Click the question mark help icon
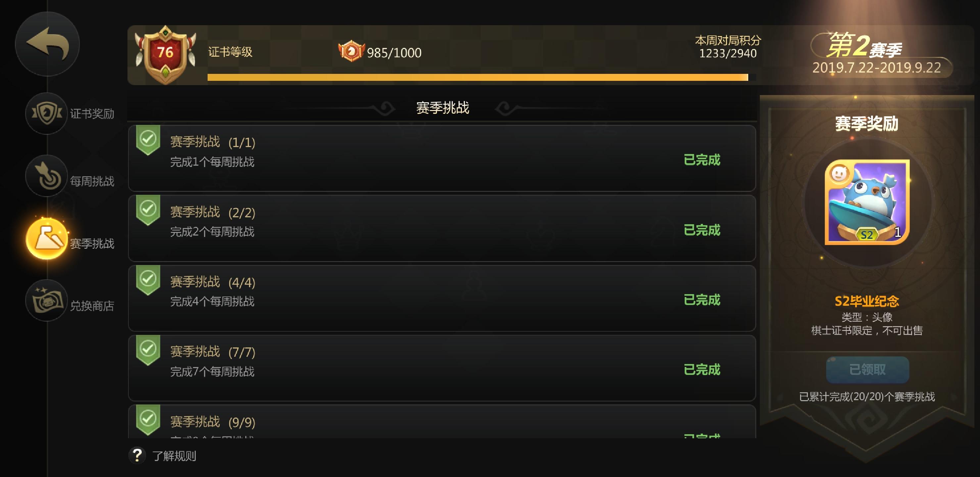 tap(137, 455)
